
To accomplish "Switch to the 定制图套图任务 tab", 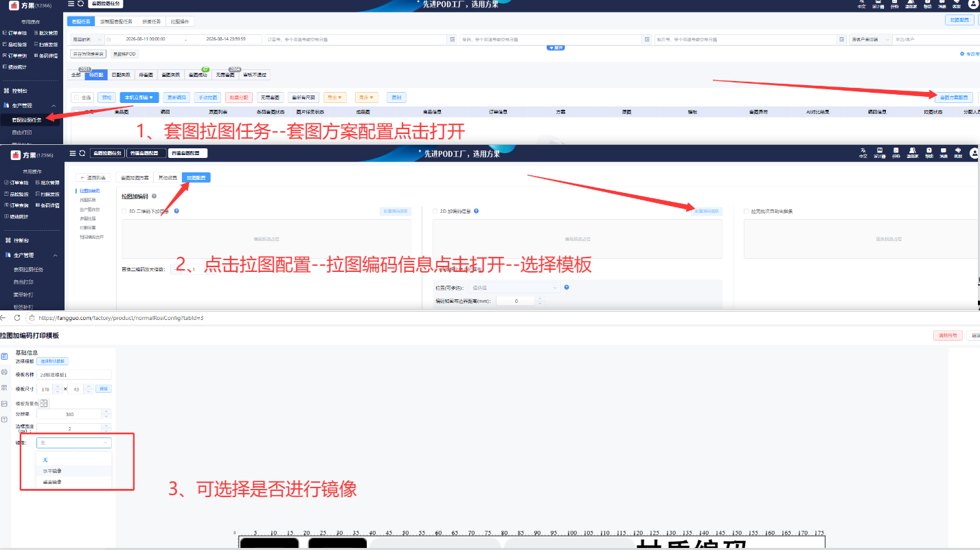I will pyautogui.click(x=117, y=22).
